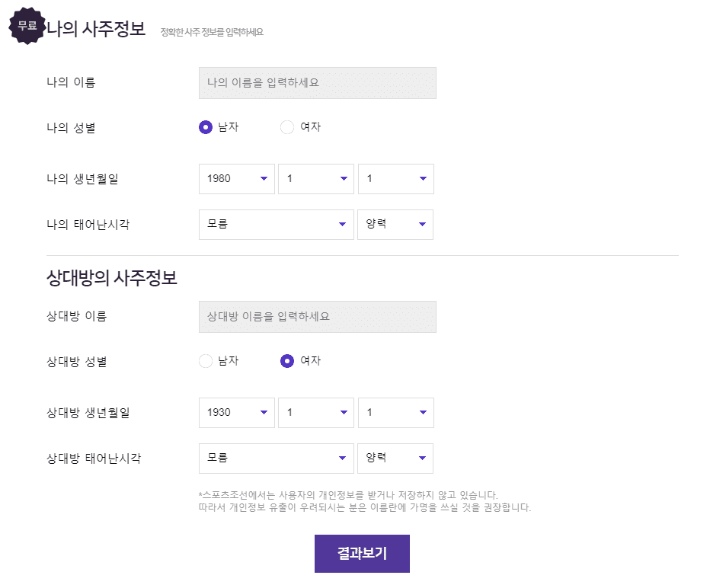Click the 나의 이름 text input field
Viewport: 710px width, 588px height.
click(317, 82)
